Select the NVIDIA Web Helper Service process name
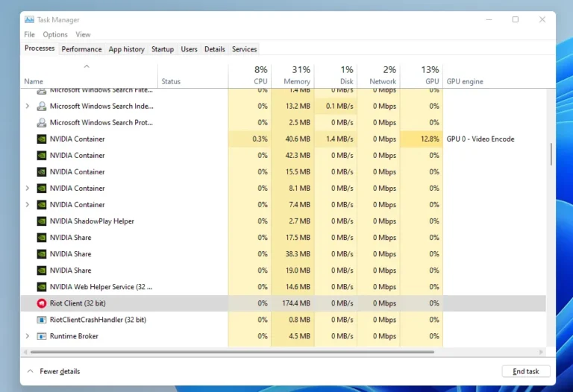Screen dimensions: 573x392 coord(101,287)
